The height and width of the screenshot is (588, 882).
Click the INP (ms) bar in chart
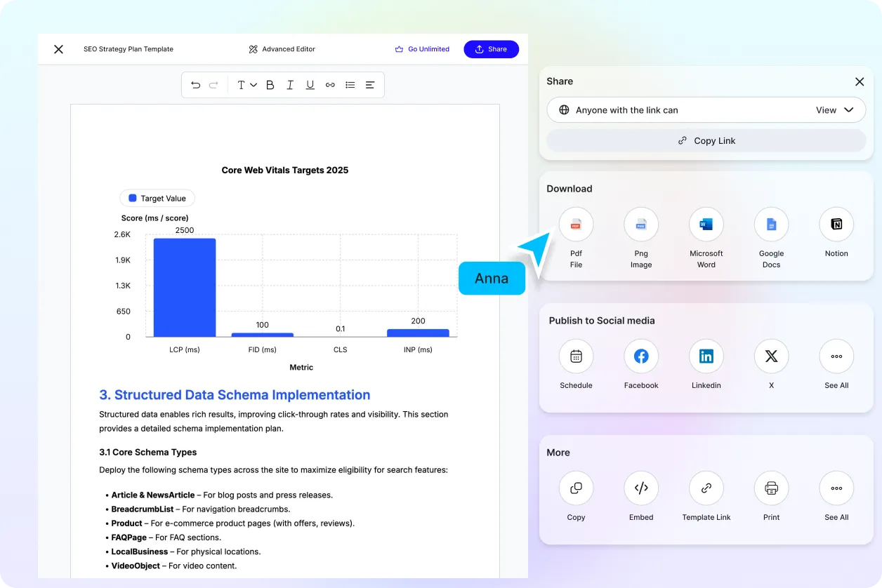[x=418, y=333]
